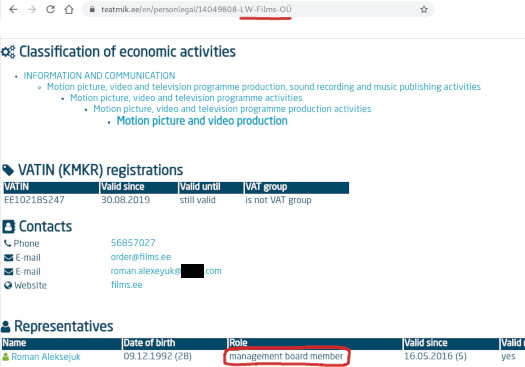Screen dimensions: 525x367
Task: Click the address book icon beside Contacts
Action: [9, 227]
